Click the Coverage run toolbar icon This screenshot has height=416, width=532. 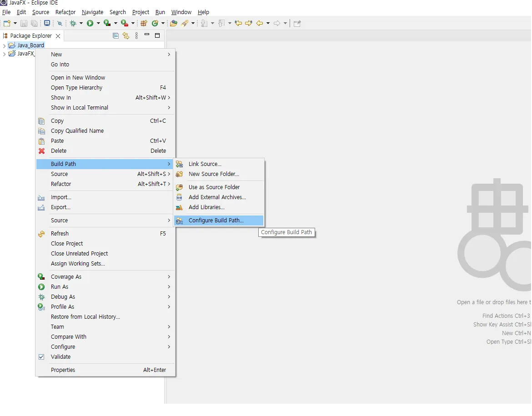(x=107, y=23)
